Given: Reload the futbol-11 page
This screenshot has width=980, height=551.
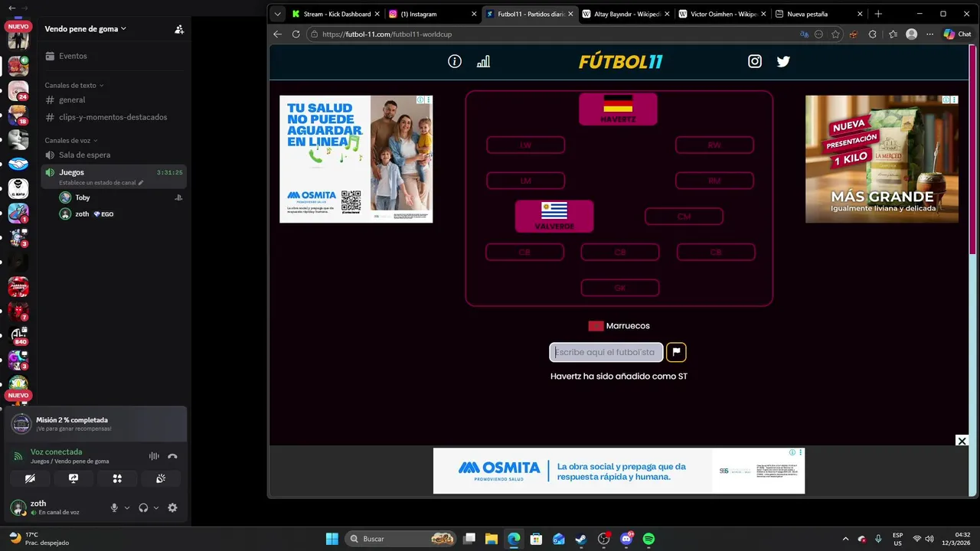Looking at the screenshot, I should click(296, 34).
